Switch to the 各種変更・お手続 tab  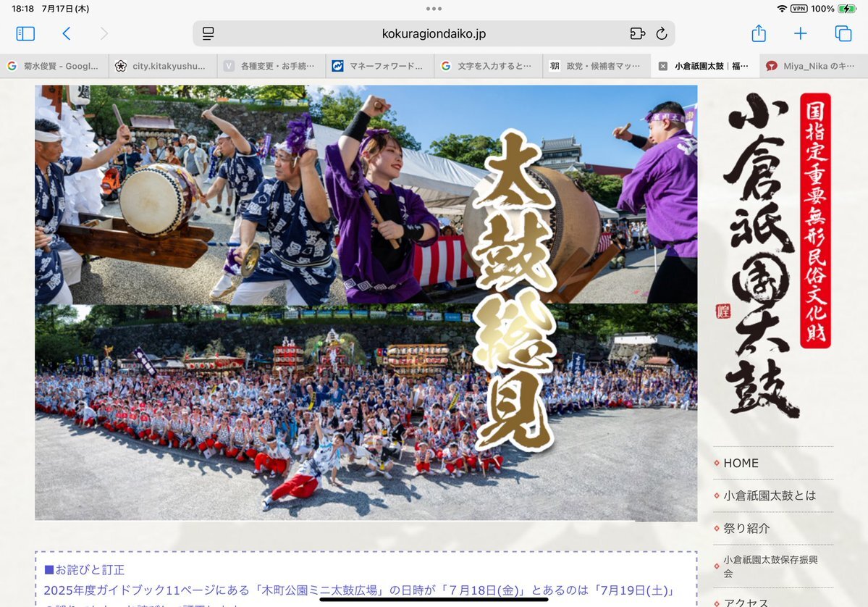point(271,67)
